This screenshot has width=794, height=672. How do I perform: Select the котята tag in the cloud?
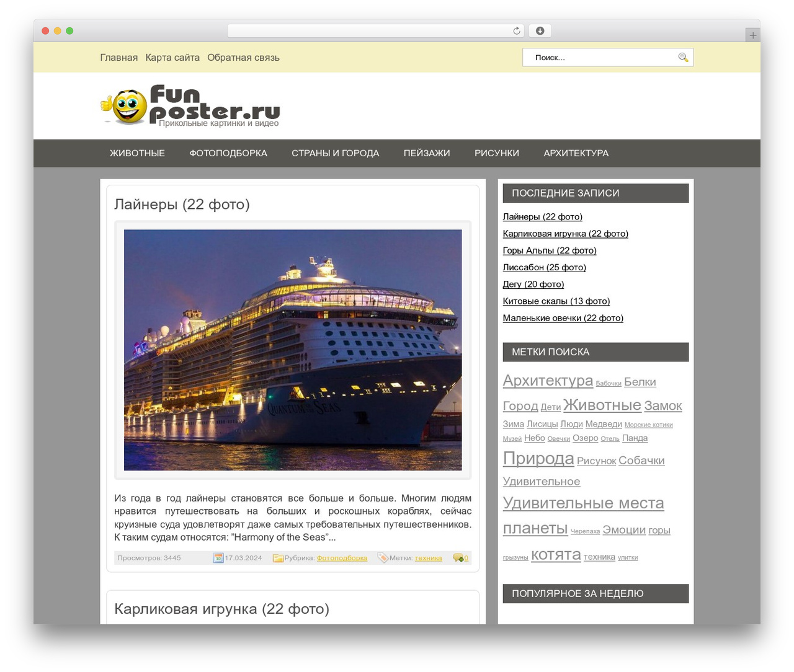tap(556, 554)
